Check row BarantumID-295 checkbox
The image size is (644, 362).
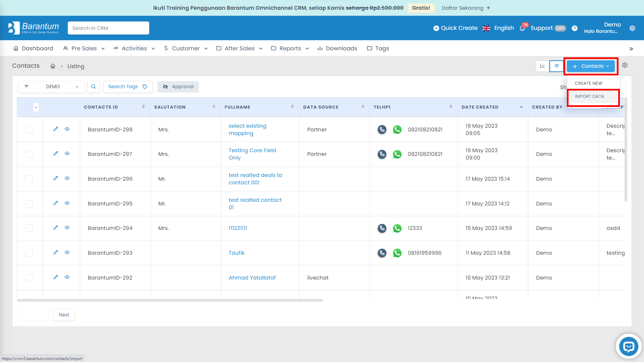tap(29, 203)
